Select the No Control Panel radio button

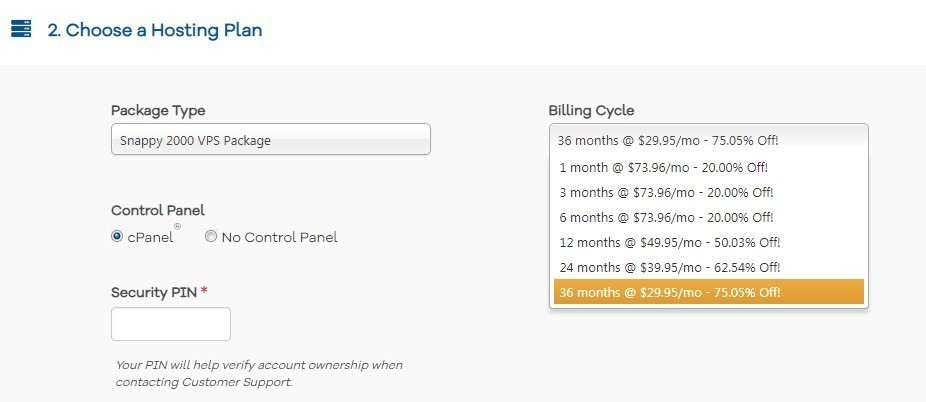click(x=211, y=237)
